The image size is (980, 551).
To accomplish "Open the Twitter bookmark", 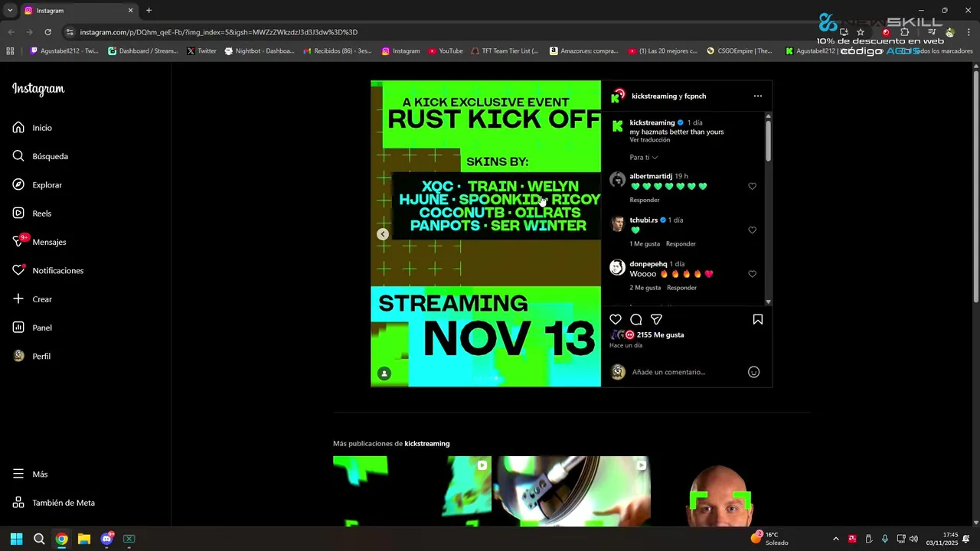I will pos(201,51).
